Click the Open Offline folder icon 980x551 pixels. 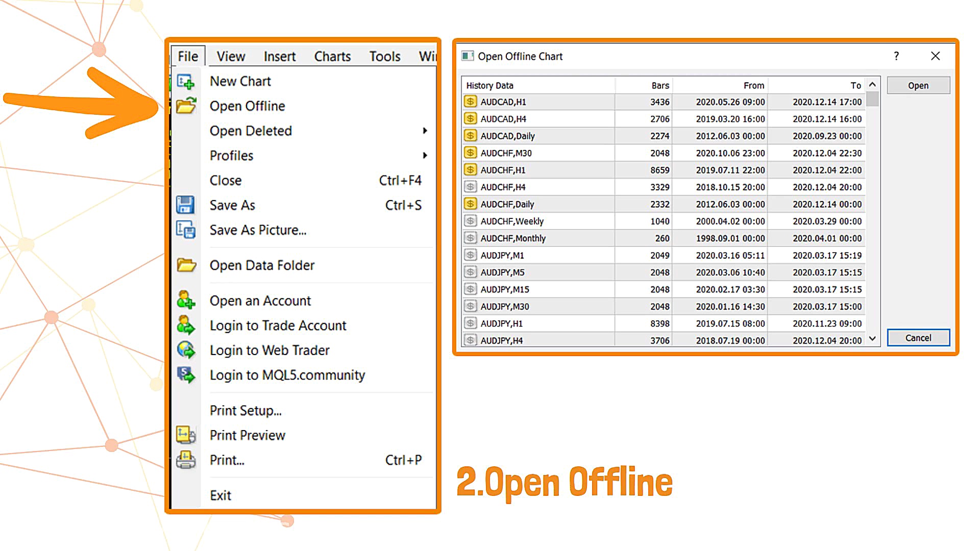coord(186,106)
